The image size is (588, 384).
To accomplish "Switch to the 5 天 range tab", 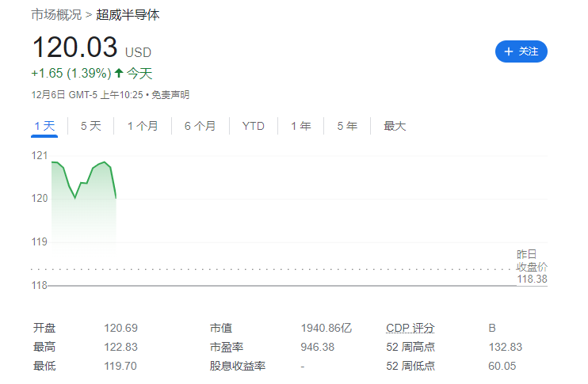I will point(90,126).
